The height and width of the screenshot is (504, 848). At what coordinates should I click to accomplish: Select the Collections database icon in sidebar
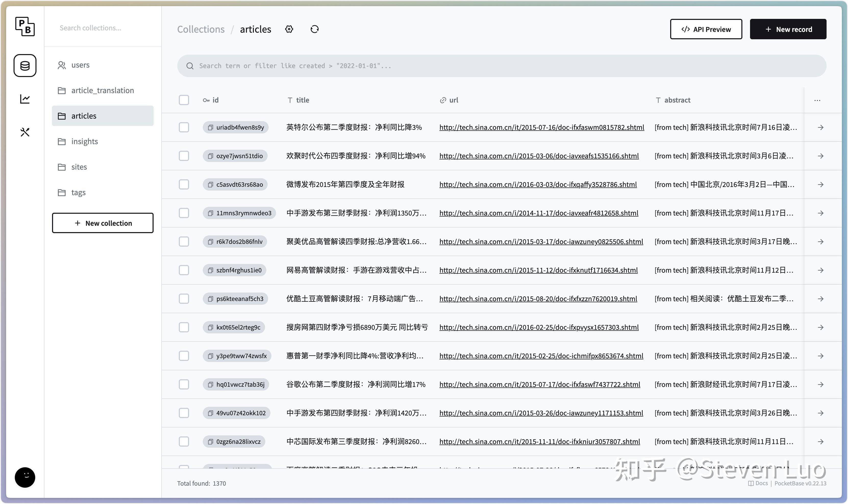[x=25, y=66]
